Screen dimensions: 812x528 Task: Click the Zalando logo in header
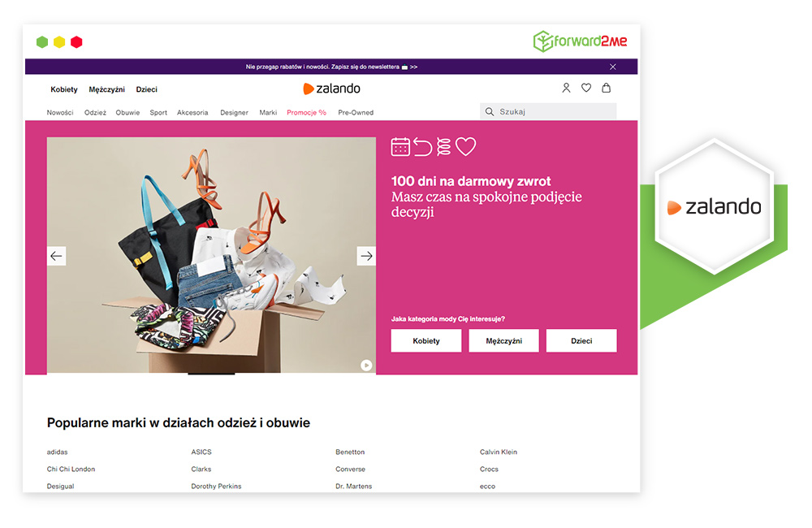point(331,89)
